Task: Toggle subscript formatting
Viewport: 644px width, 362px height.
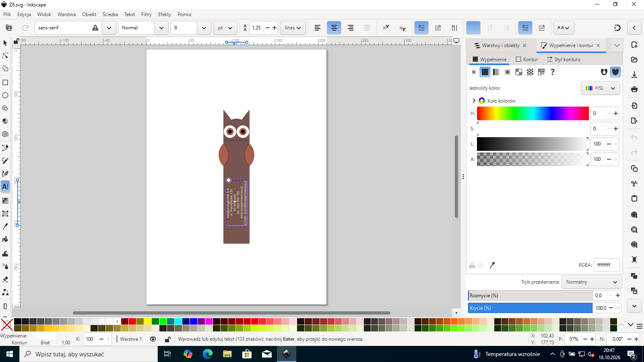Action: click(402, 28)
